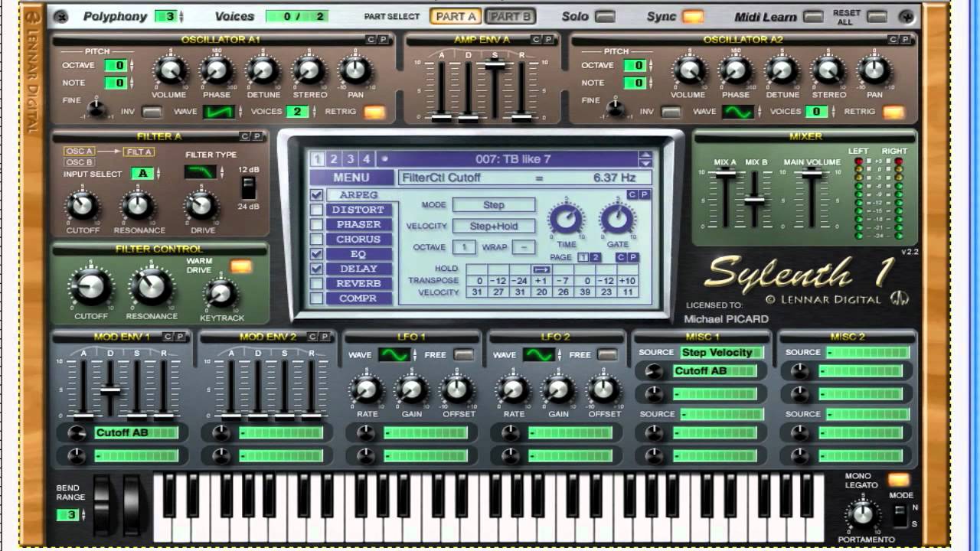The height and width of the screenshot is (551, 980).
Task: Open the COMPR effect page
Action: pyautogui.click(x=358, y=298)
